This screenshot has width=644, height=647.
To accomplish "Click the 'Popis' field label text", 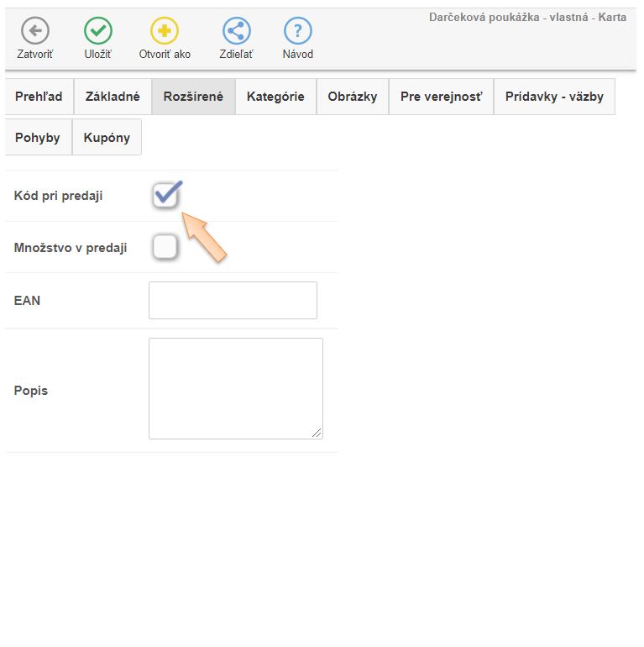I will [x=31, y=391].
